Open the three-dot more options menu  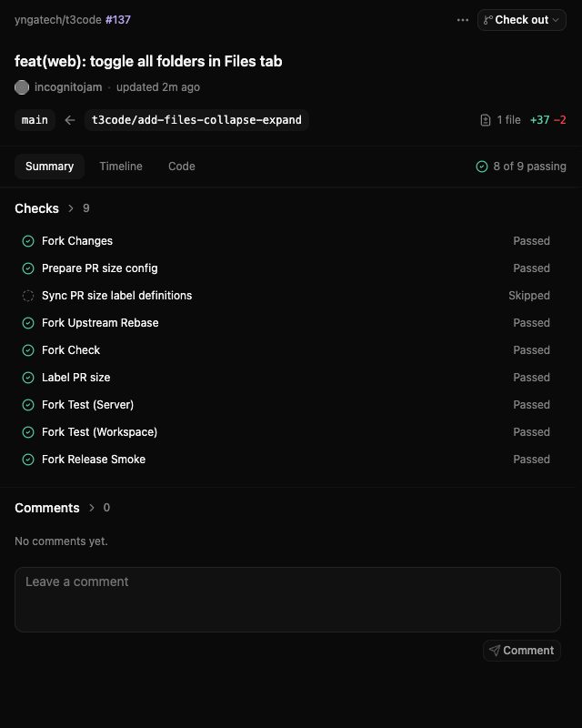462,20
